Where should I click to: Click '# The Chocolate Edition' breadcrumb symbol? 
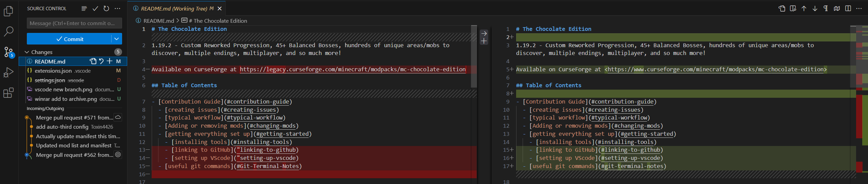(x=218, y=21)
